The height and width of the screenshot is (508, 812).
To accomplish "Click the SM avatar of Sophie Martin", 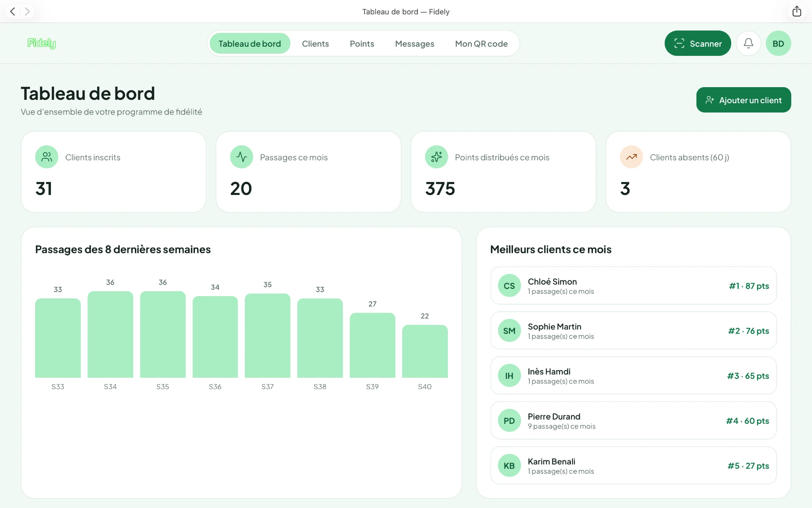I will click(509, 330).
